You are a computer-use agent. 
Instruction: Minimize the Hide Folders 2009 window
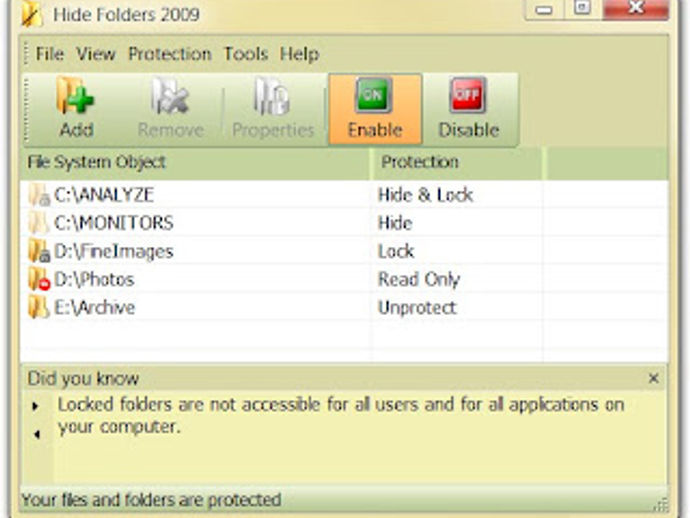click(544, 9)
